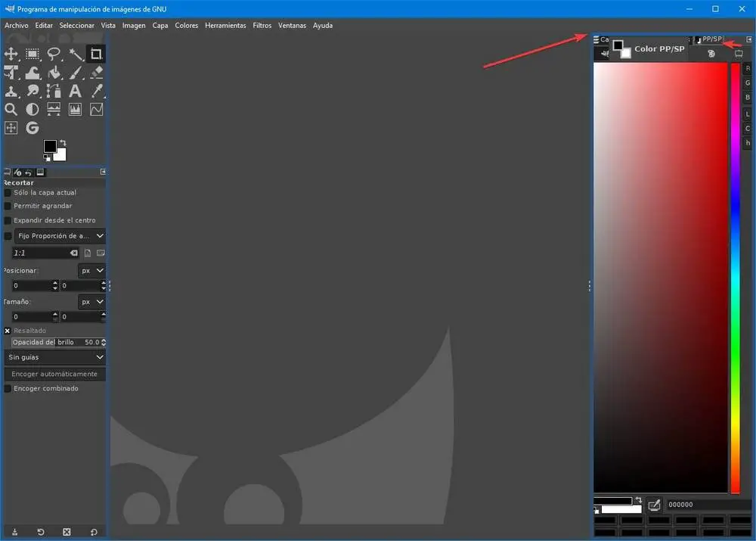Screen dimensions: 756x541
Task: Check 'Expandir desde el centro' option
Action: (x=8, y=220)
